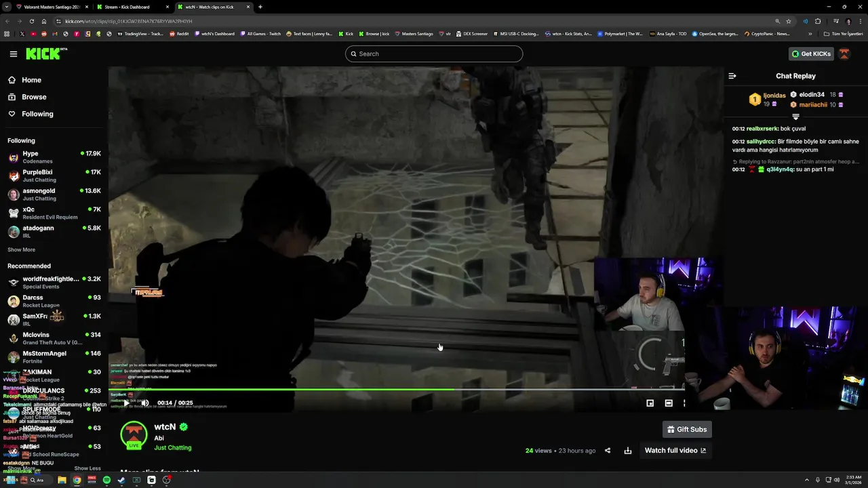The width and height of the screenshot is (868, 488).
Task: Click Watch full video
Action: (675, 451)
